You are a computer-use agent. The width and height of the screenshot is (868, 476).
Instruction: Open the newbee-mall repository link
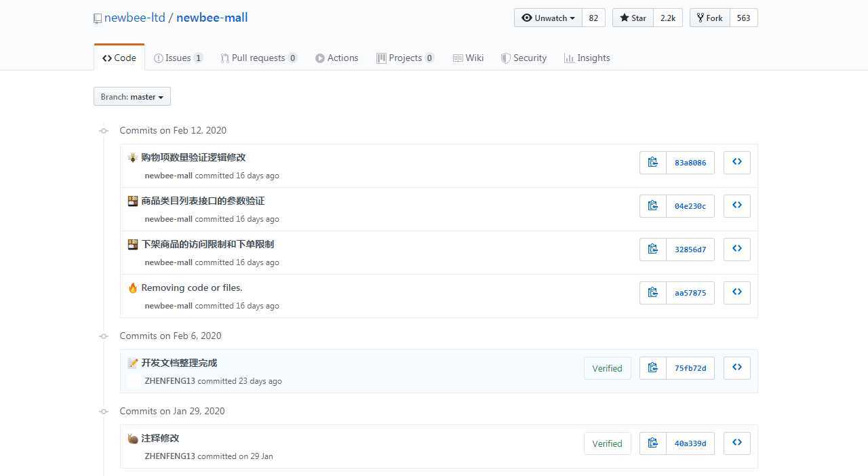(212, 18)
